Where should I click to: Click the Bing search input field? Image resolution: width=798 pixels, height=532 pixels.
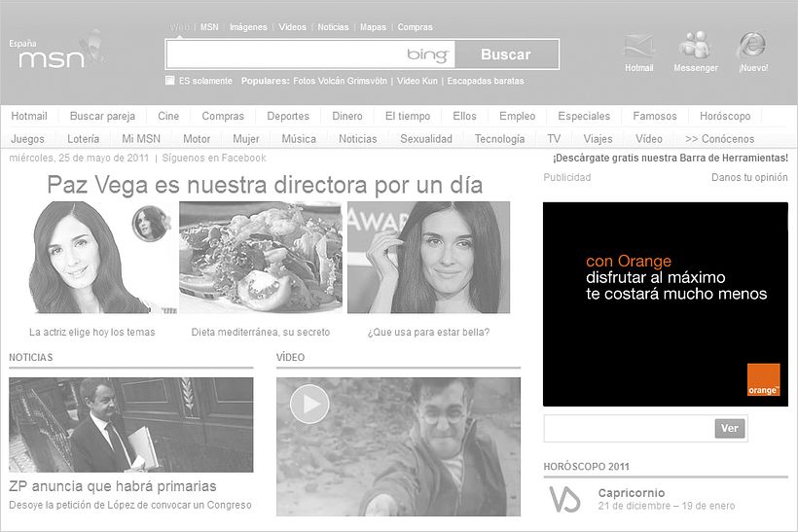tap(310, 53)
